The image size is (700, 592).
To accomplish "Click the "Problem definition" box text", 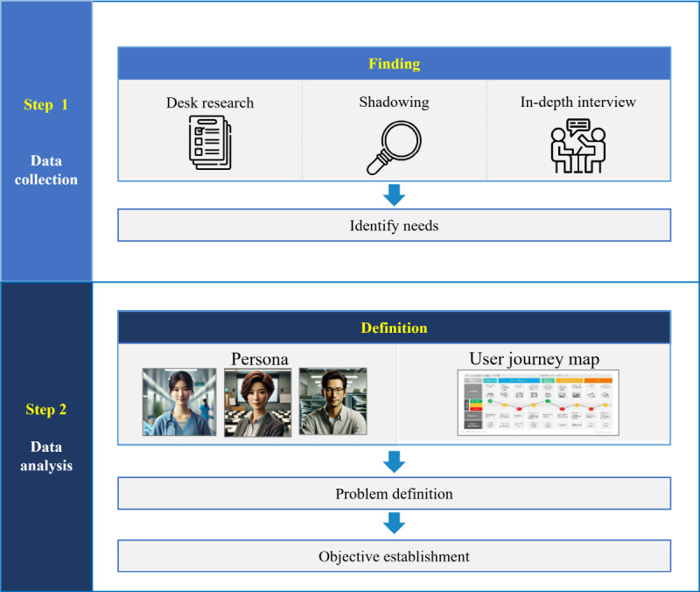I will (x=395, y=494).
